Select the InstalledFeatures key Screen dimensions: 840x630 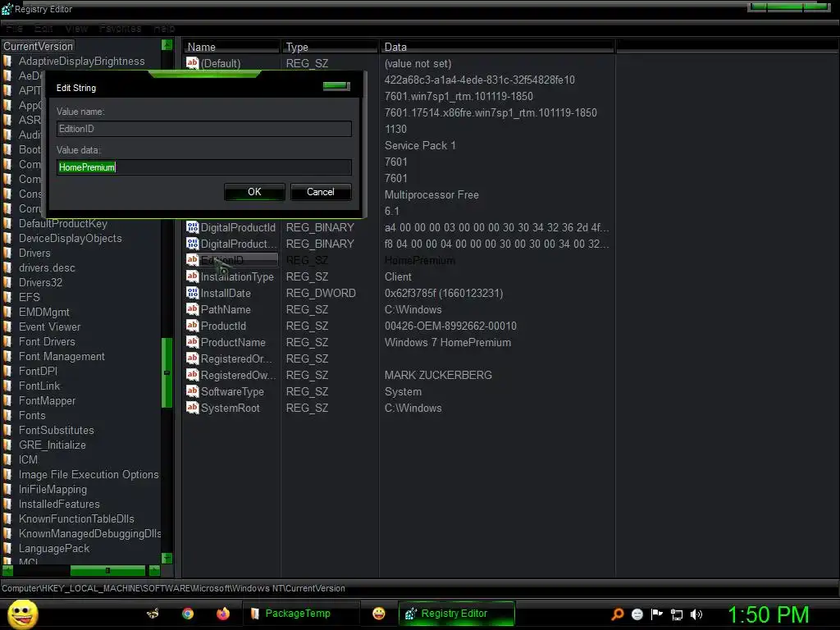[59, 504]
